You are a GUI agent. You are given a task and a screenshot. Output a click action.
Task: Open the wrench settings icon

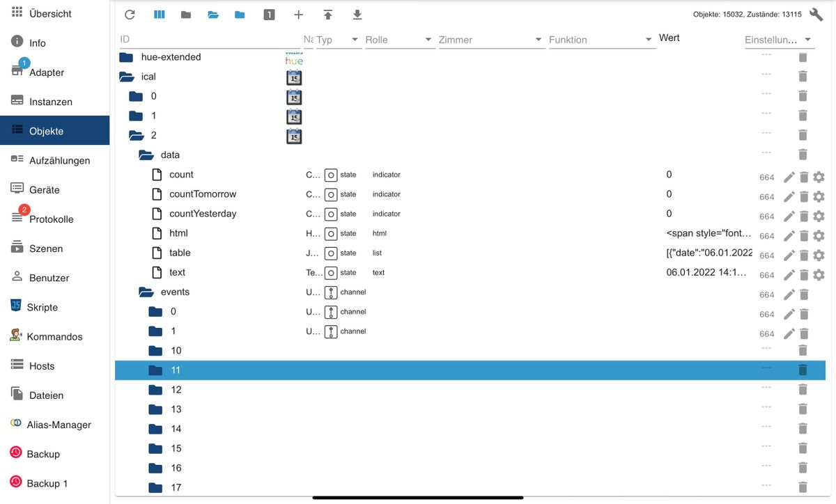click(x=816, y=15)
